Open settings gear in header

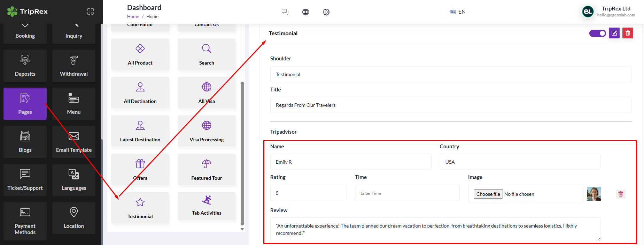pos(326,12)
